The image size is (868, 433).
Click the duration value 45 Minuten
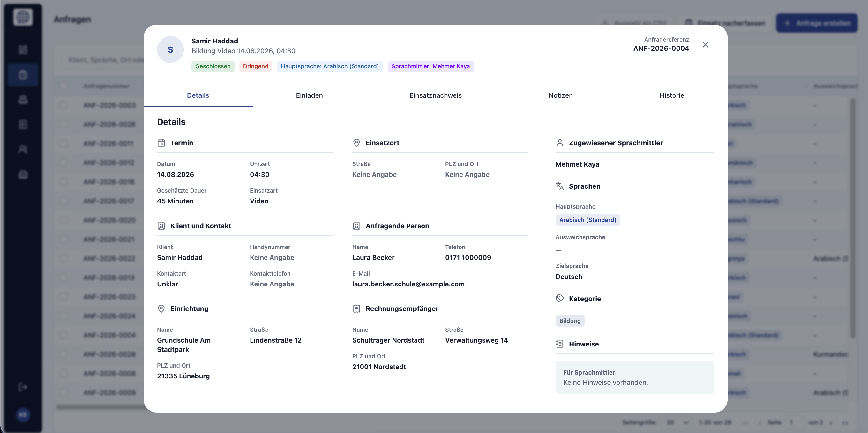175,201
